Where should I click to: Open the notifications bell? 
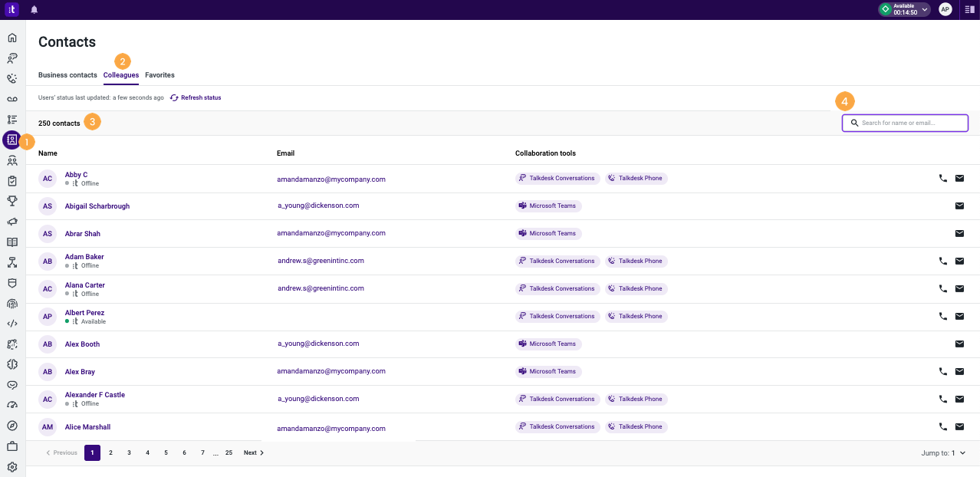(32, 9)
